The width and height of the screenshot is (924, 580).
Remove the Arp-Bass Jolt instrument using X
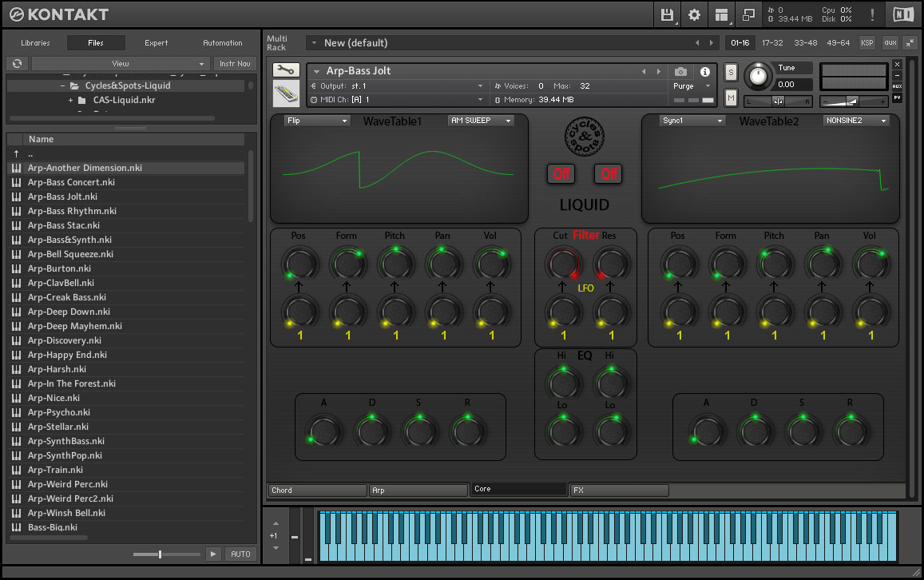click(x=897, y=64)
